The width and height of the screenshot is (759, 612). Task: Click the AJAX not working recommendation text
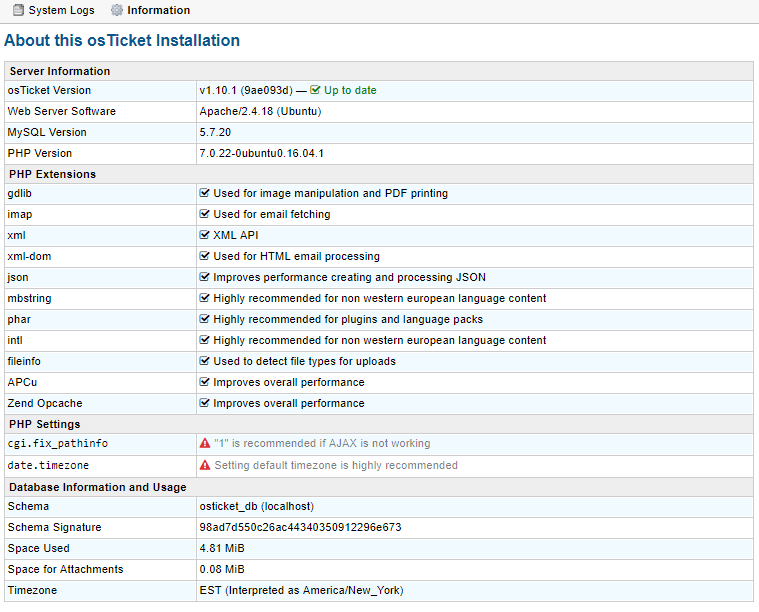[x=322, y=444]
